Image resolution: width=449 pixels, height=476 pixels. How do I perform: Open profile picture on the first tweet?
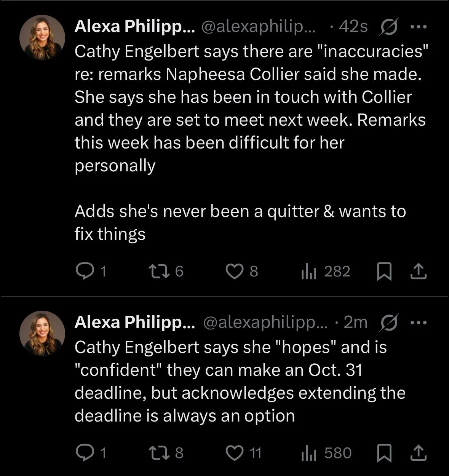42,37
